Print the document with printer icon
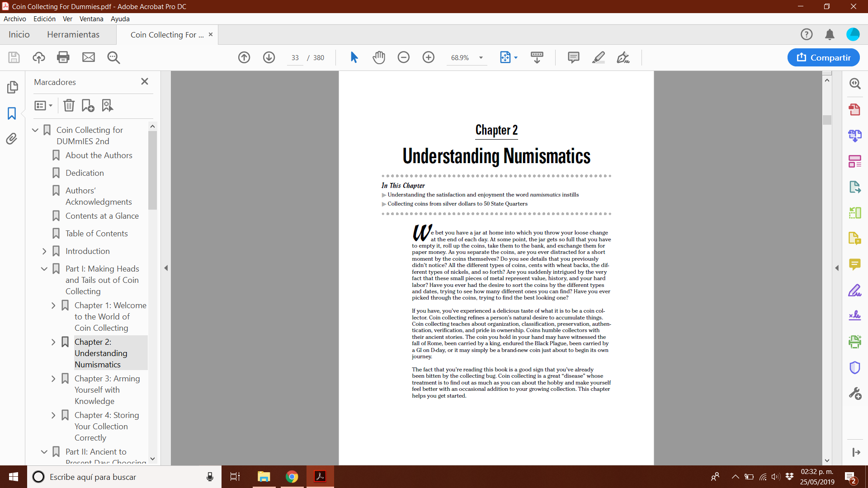Screen dimensions: 868x488 [63, 57]
